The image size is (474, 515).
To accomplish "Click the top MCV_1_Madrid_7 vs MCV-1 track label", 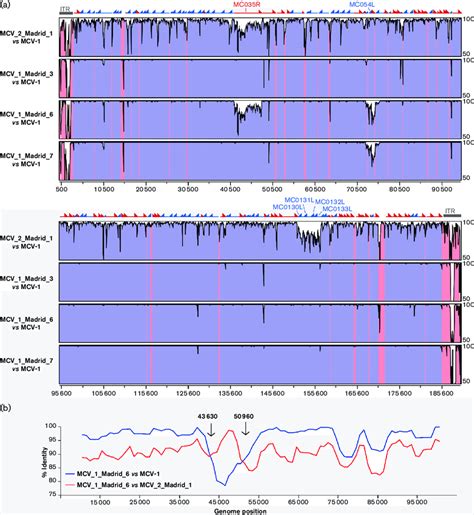I will [x=26, y=160].
